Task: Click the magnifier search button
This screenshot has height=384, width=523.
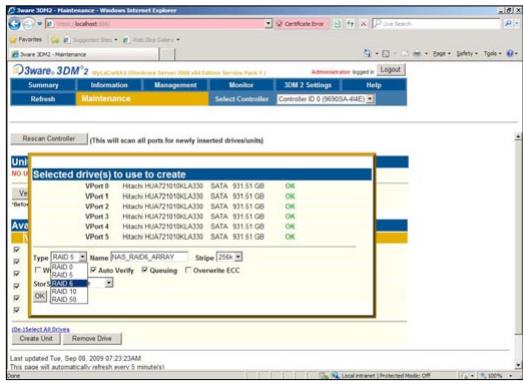Action: pos(508,24)
